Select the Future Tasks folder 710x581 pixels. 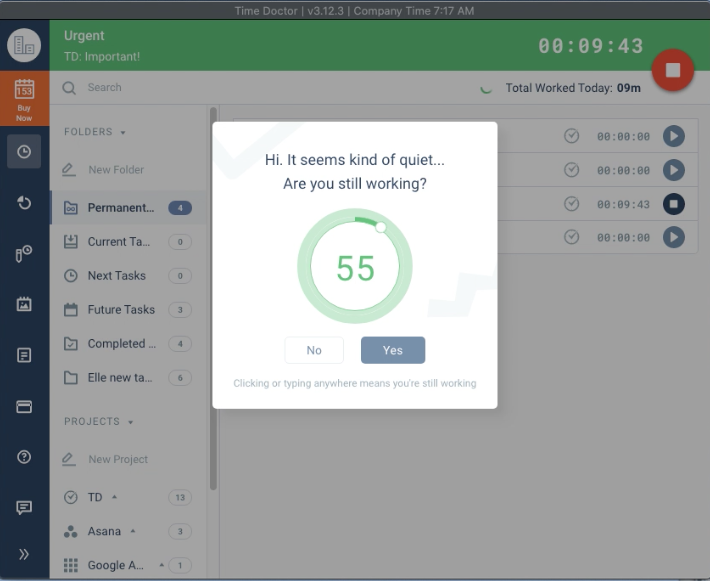(x=128, y=310)
